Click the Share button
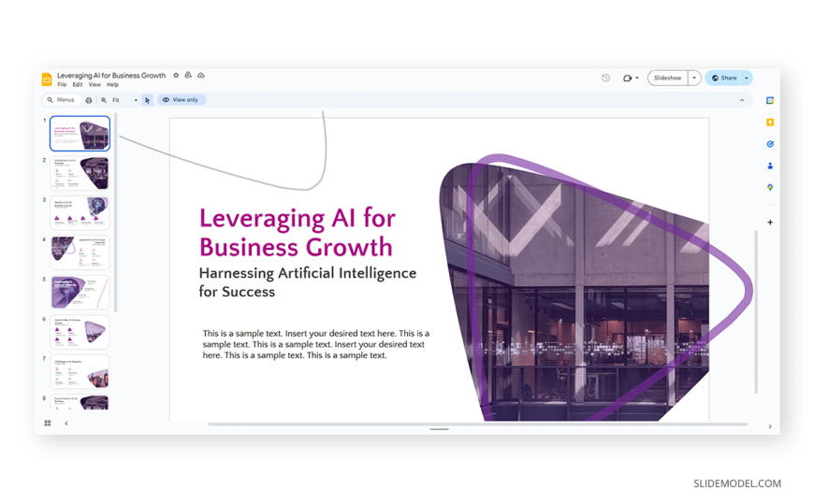814x504 pixels. (724, 79)
